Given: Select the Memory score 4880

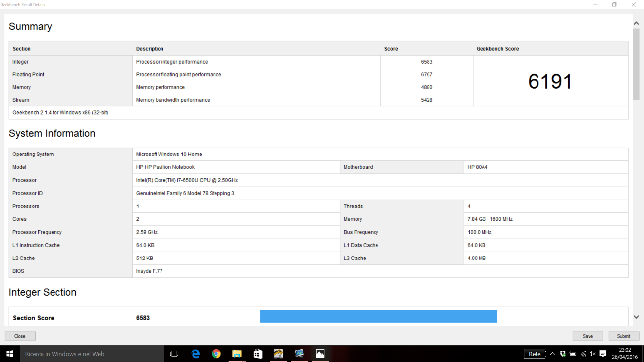Looking at the screenshot, I should pos(427,87).
